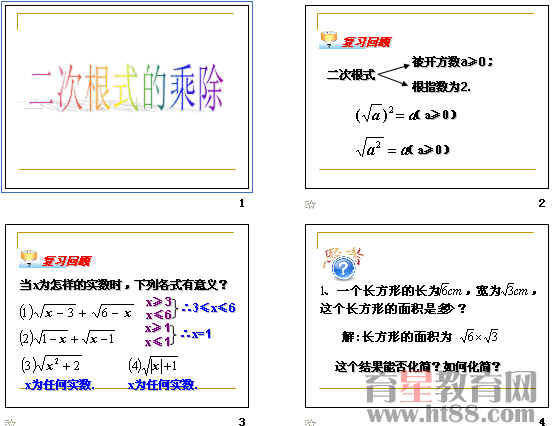Click the animation star icon under slide 3

click(10, 422)
